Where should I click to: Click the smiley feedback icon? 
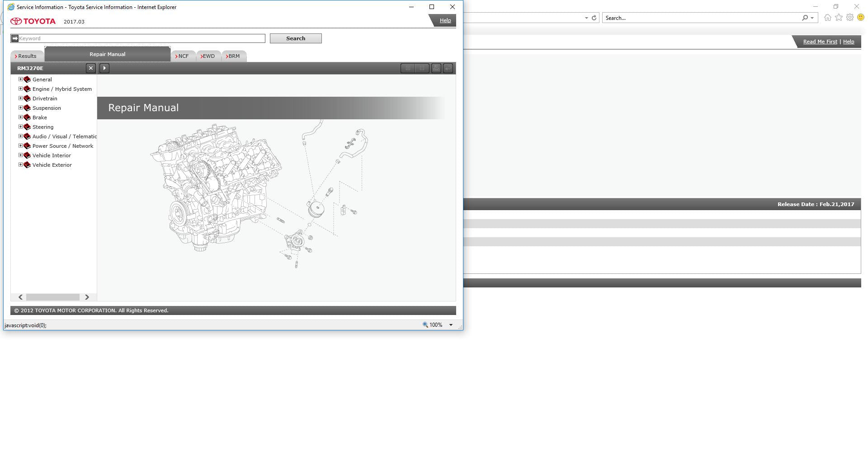click(861, 18)
